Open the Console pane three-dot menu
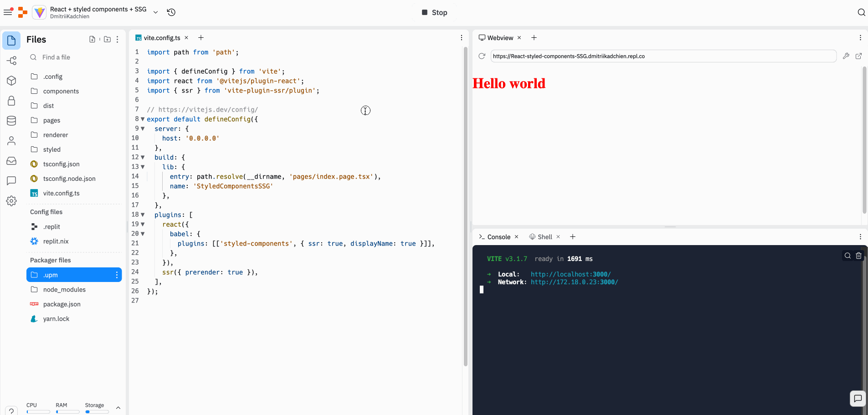Image resolution: width=868 pixels, height=415 pixels. point(860,237)
